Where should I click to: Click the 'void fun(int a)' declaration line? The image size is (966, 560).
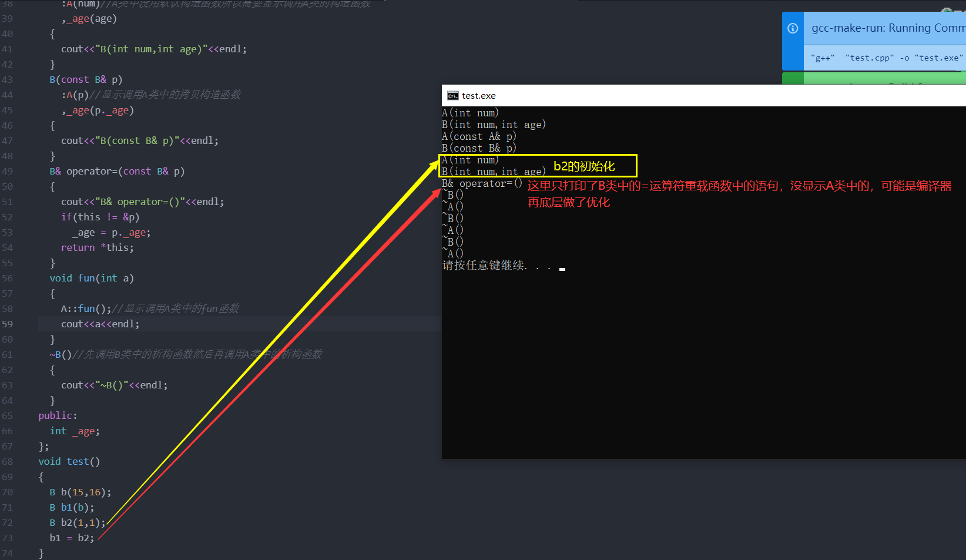tap(92, 278)
